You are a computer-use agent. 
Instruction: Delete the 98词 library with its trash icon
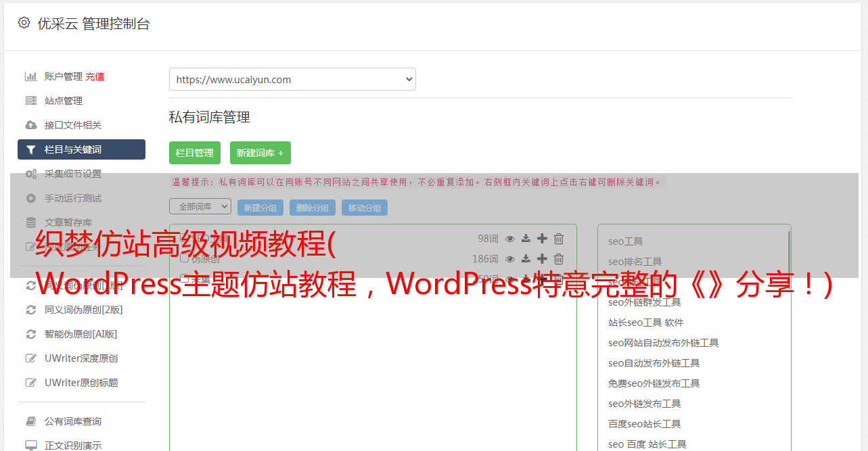(x=559, y=239)
